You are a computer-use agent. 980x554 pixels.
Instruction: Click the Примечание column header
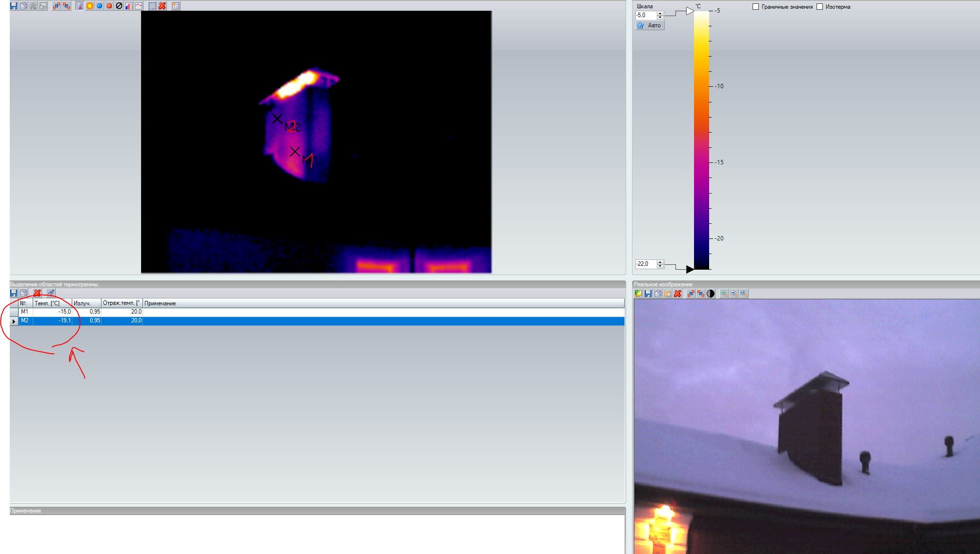click(160, 303)
